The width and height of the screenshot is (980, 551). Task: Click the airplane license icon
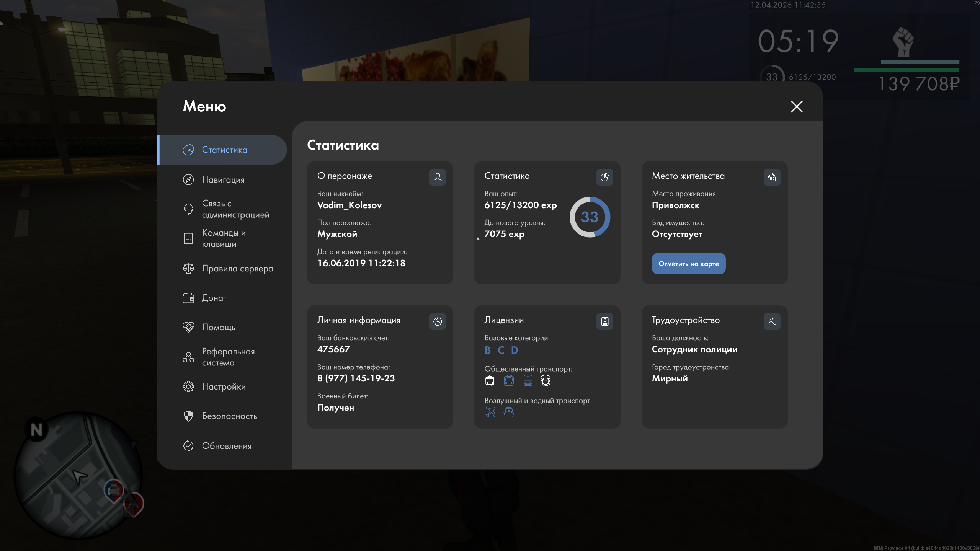(x=490, y=412)
